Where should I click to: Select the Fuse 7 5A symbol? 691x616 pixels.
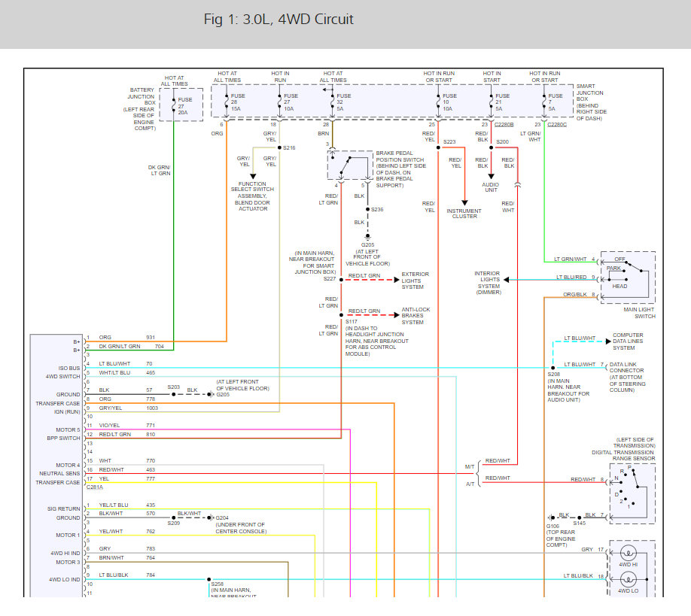tap(543, 102)
